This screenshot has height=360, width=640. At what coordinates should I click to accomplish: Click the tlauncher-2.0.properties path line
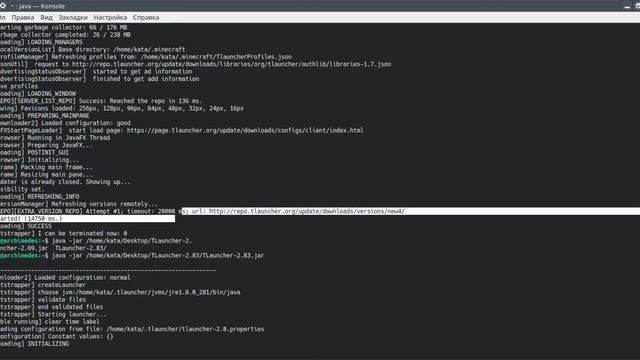pos(132,329)
